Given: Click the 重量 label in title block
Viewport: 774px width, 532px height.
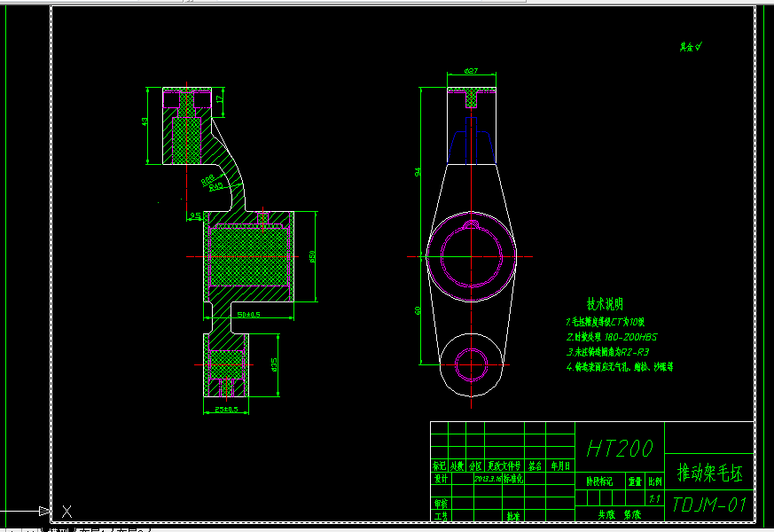Looking at the screenshot, I should [635, 481].
